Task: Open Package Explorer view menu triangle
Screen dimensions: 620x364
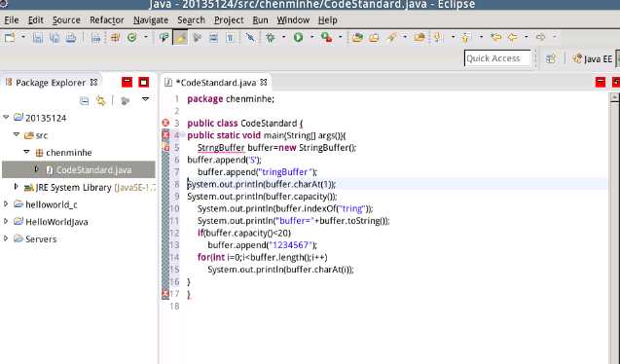Action: point(146,99)
